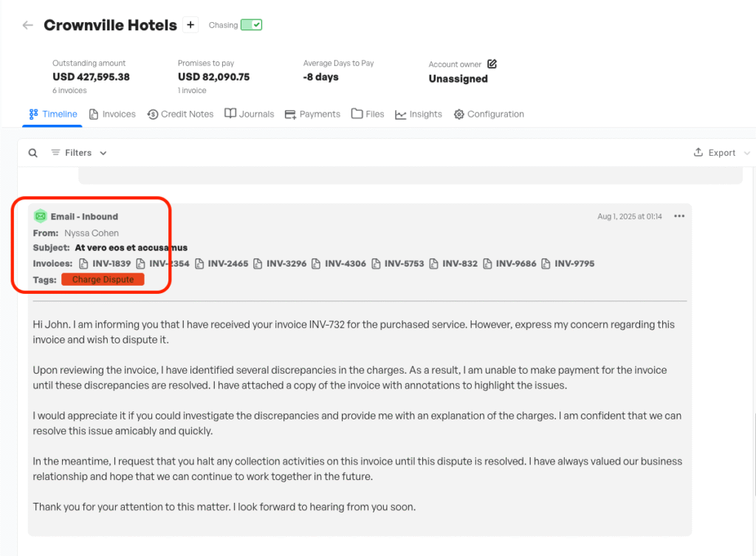Switch to the Invoices tab
Viewport: 756px width, 556px height.
pos(112,114)
